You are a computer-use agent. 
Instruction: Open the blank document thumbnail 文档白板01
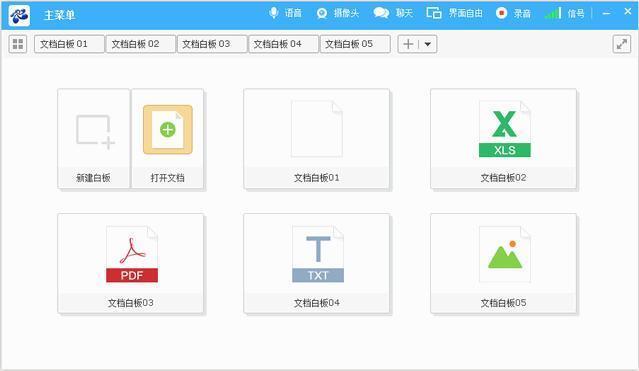[317, 129]
